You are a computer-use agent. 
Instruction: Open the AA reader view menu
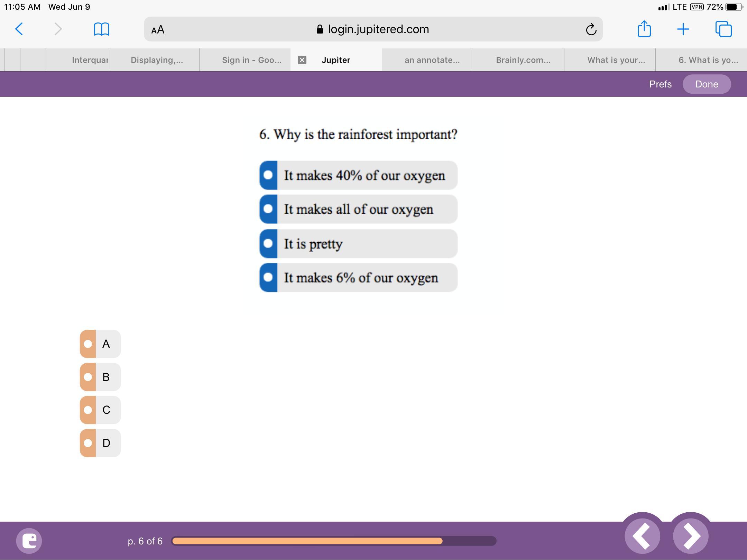158,29
